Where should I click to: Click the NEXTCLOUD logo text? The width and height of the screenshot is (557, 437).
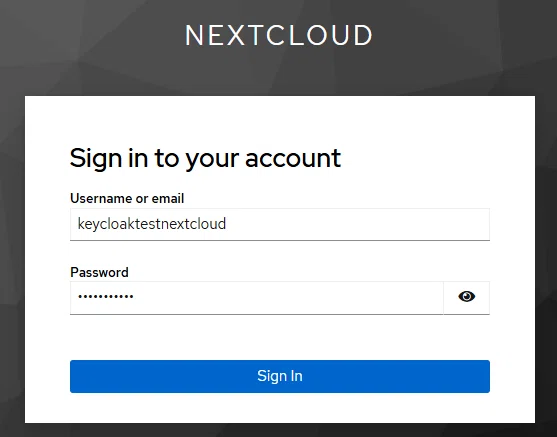pyautogui.click(x=279, y=36)
